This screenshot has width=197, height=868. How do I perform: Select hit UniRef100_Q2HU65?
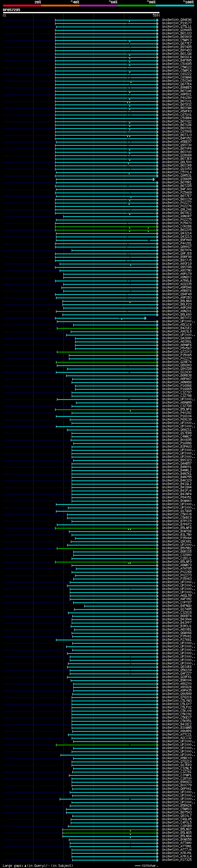[x=177, y=30]
